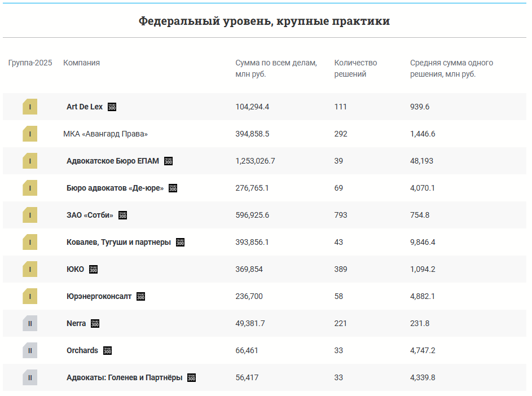This screenshot has width=532, height=396.
Task: Select the decisions count 221
Action: click(340, 324)
